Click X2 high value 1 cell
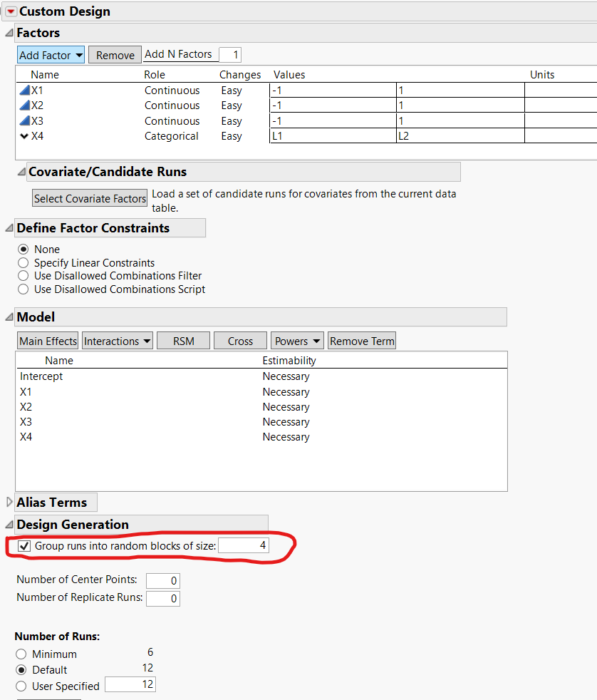Screen dimensions: 597x700 (x=460, y=105)
